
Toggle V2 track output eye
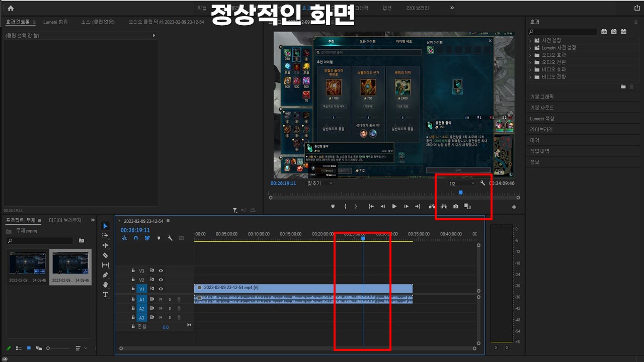click(x=161, y=280)
